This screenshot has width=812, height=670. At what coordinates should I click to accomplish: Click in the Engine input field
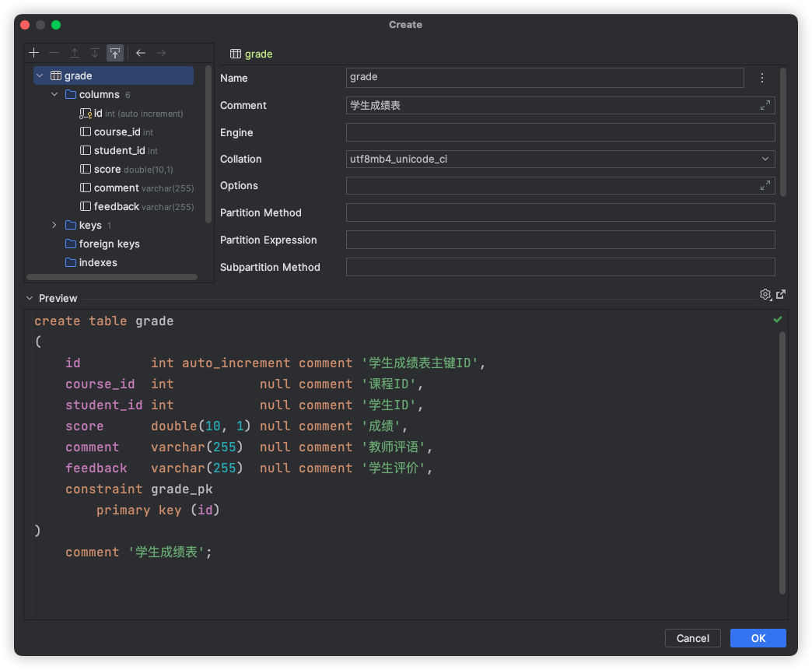560,132
